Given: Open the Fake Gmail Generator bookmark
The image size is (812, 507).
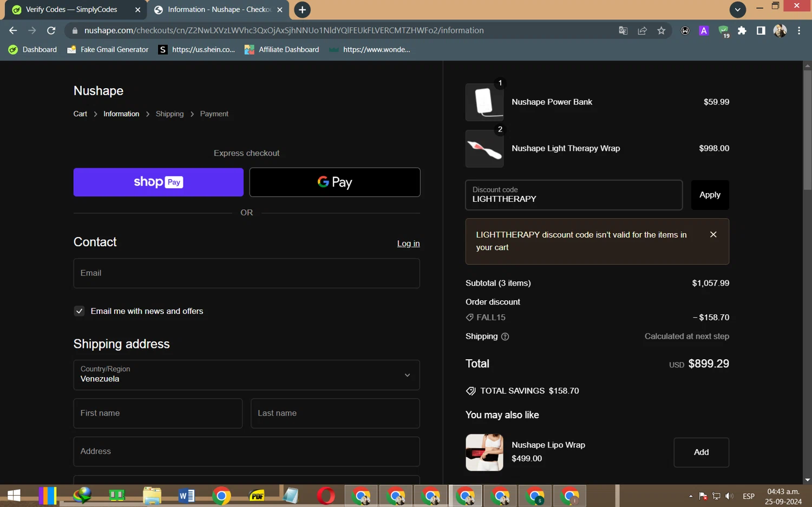Looking at the screenshot, I should tap(108, 50).
